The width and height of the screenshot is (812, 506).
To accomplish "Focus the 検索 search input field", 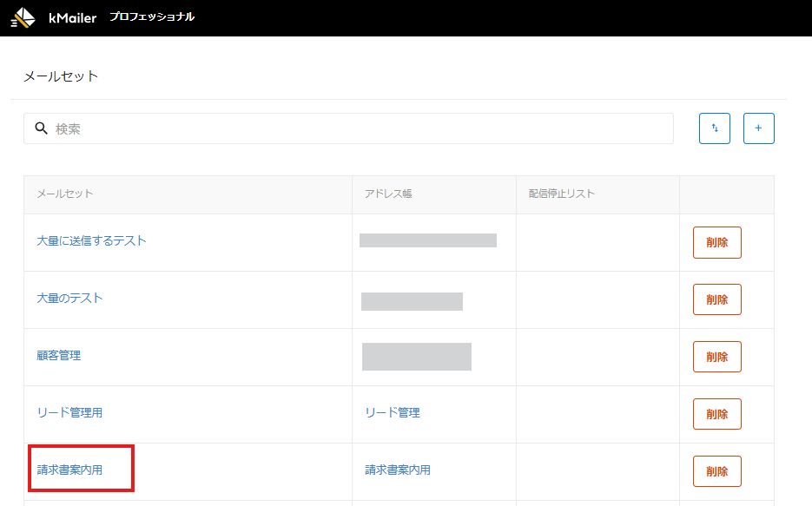I will (x=356, y=128).
